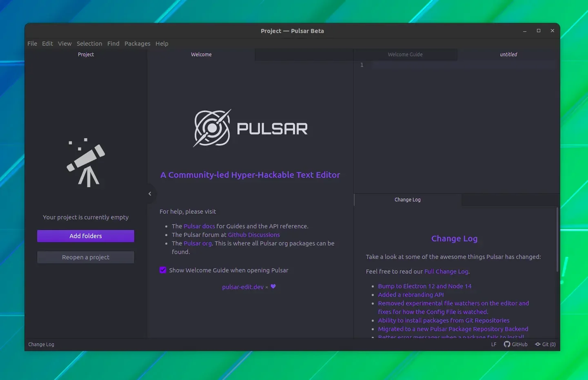Open the Full Change Log link
588x380 pixels.
point(446,272)
